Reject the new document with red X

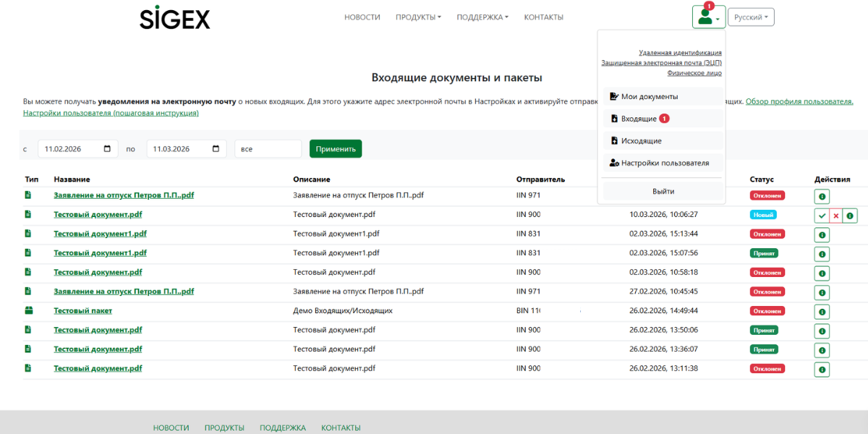click(x=835, y=216)
